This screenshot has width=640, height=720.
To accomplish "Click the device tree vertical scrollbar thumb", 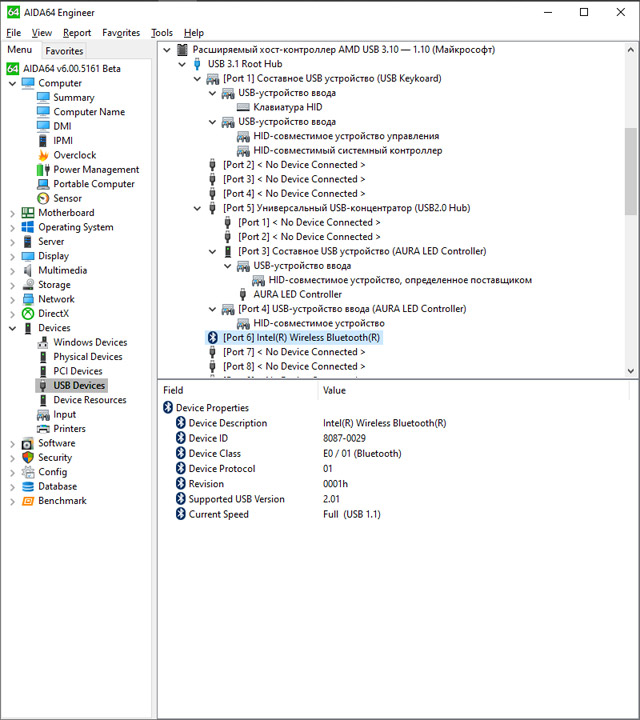I will click(x=631, y=171).
